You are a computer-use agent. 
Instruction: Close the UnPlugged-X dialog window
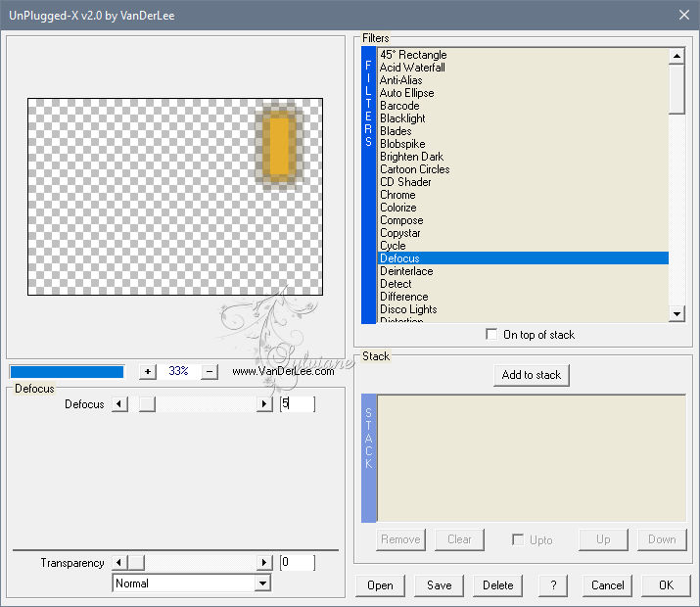coord(684,16)
